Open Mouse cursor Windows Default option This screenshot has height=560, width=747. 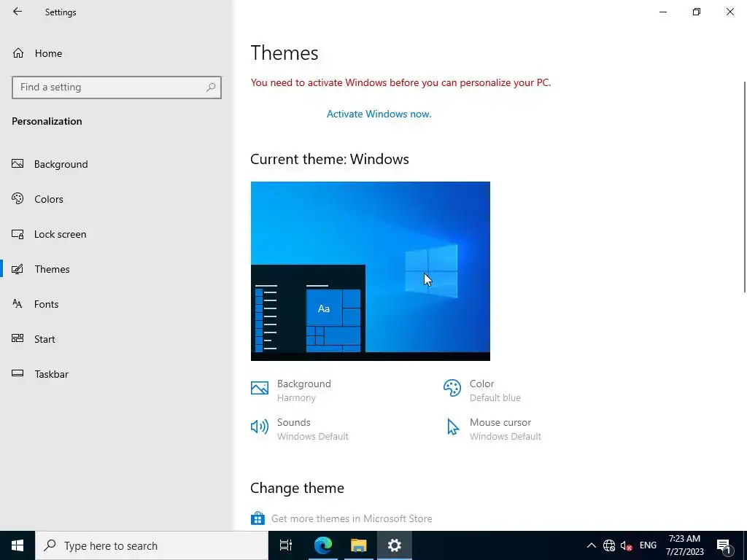click(x=505, y=429)
